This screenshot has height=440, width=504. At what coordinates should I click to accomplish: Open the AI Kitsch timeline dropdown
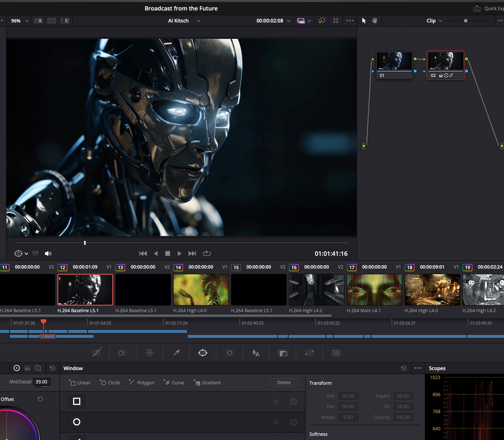[x=184, y=21]
